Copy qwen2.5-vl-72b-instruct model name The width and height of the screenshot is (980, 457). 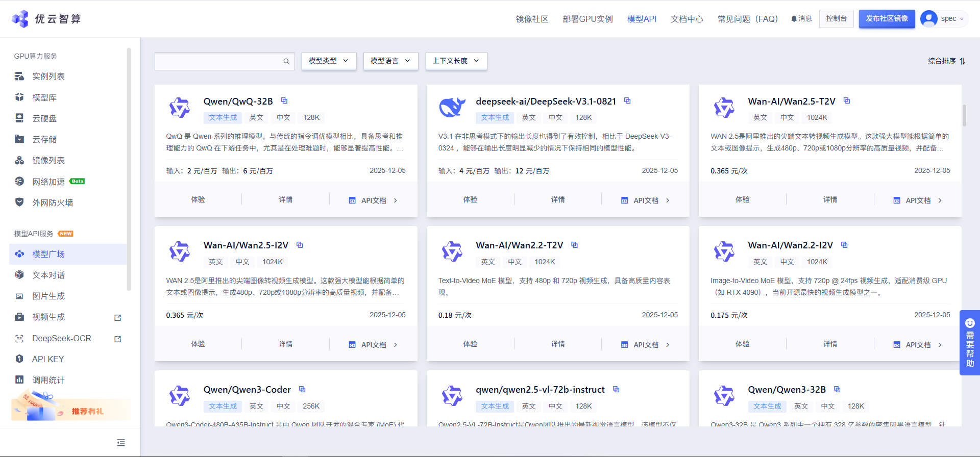[x=616, y=389]
